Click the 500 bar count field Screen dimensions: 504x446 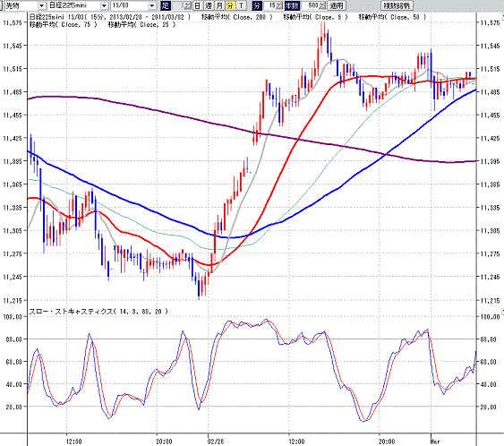pos(310,5)
